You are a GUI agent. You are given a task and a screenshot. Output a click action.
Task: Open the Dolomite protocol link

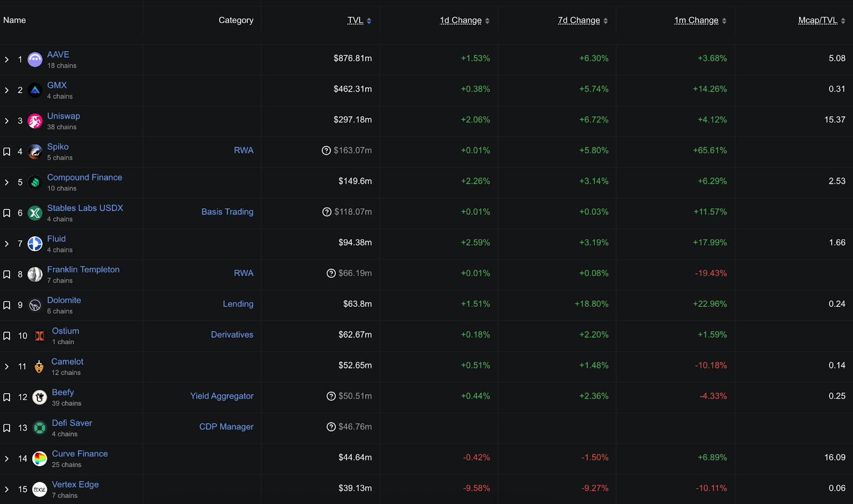coord(64,300)
